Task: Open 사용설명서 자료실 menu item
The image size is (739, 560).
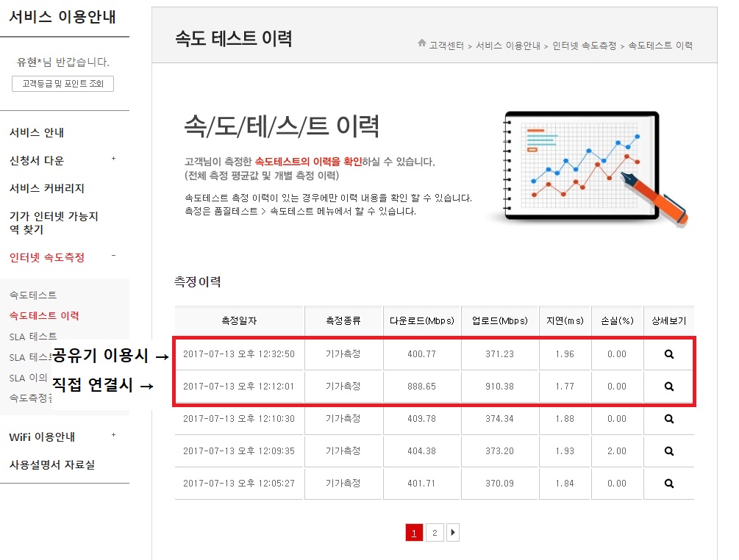Action: [52, 465]
